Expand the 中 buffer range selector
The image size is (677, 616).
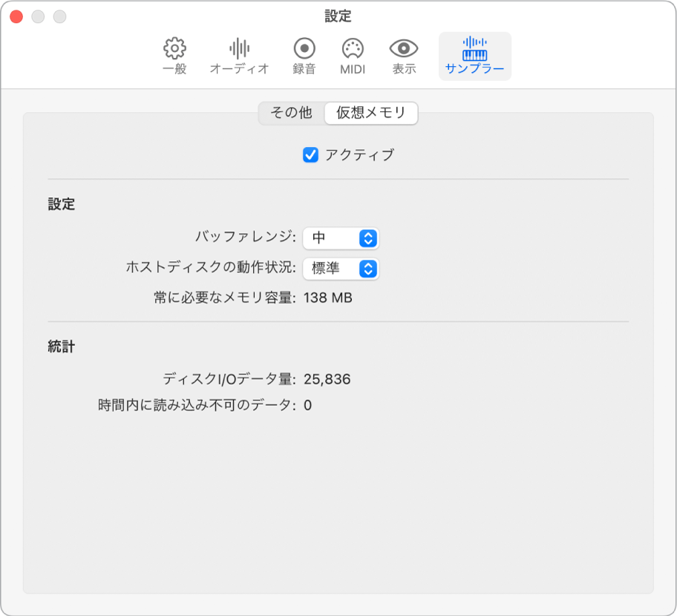tap(341, 238)
